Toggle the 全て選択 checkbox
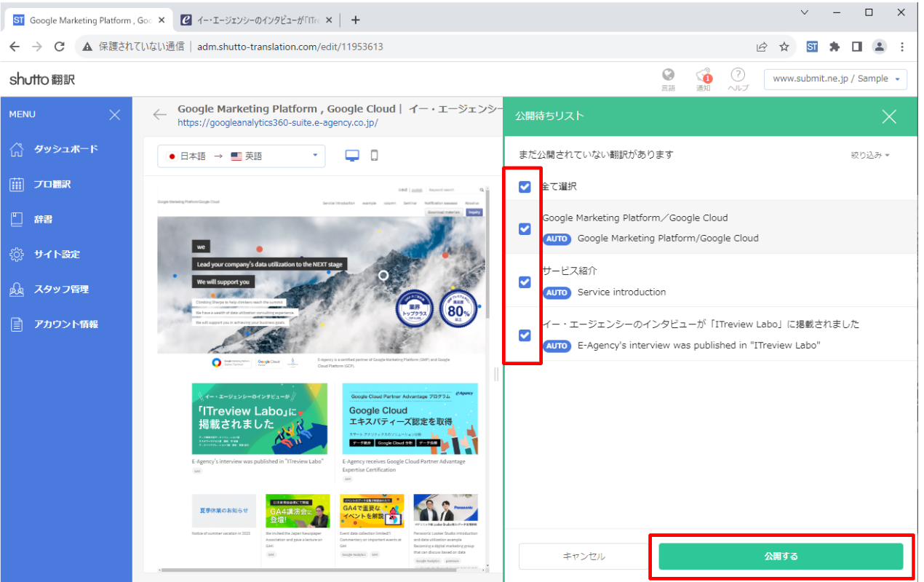Image resolution: width=924 pixels, height=582 pixels. (x=525, y=187)
